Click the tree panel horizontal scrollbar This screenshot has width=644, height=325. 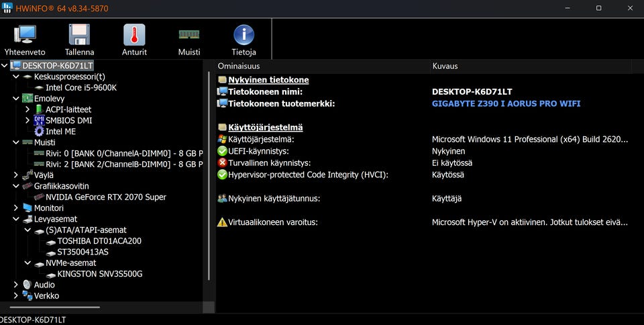coord(62,307)
